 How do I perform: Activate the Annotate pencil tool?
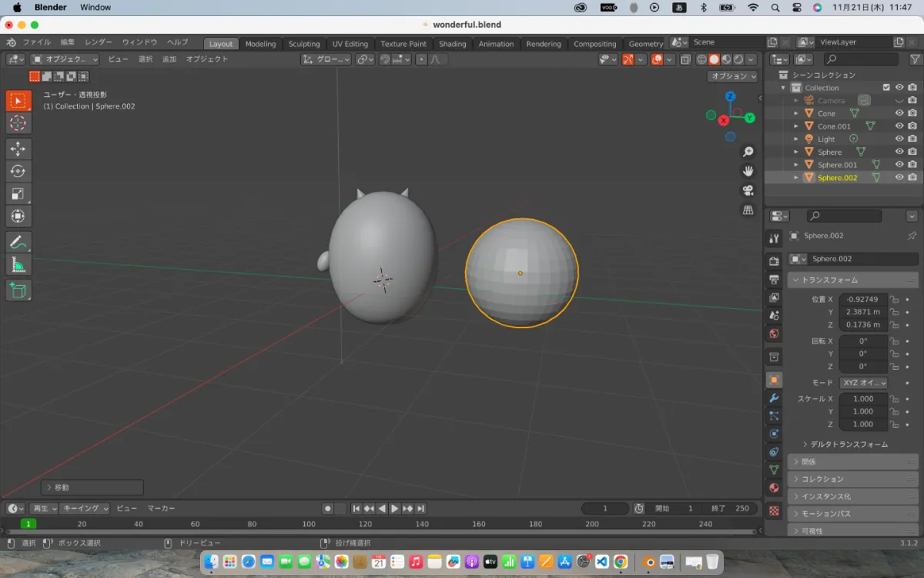[x=18, y=243]
